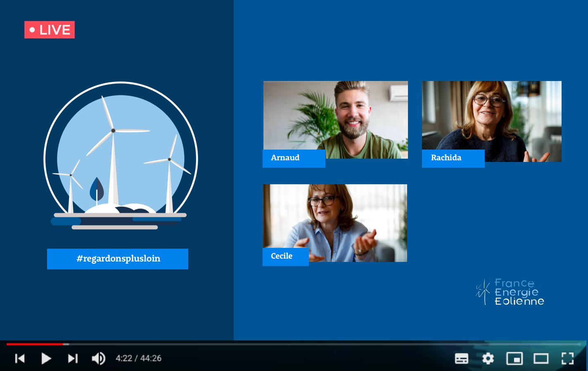
Task: Open the settings gear menu
Action: [488, 358]
